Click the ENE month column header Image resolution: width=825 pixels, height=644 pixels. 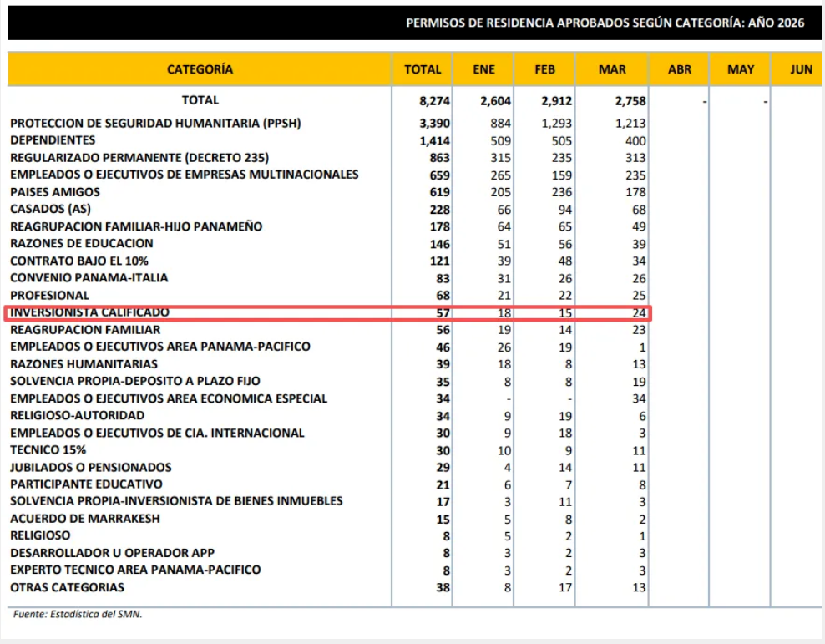[483, 69]
